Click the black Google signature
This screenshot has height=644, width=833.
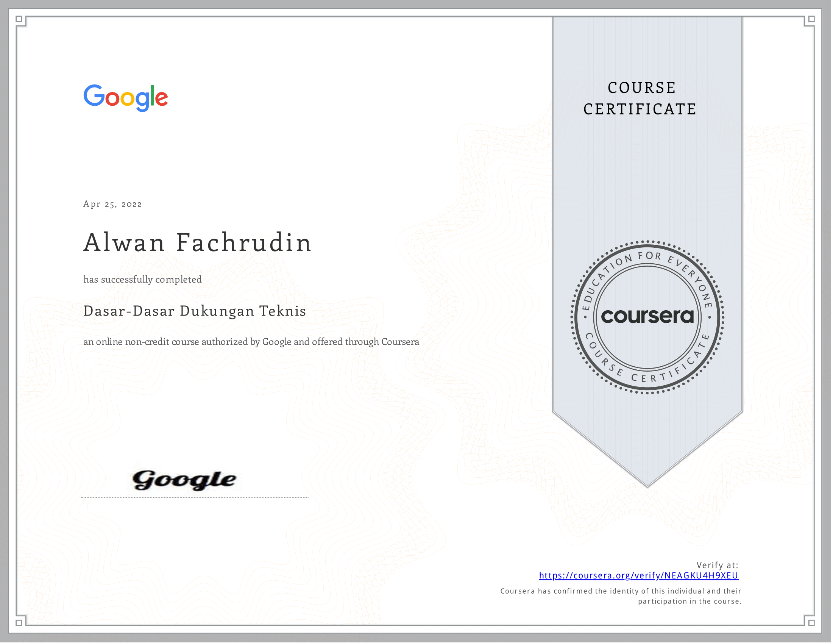184,480
